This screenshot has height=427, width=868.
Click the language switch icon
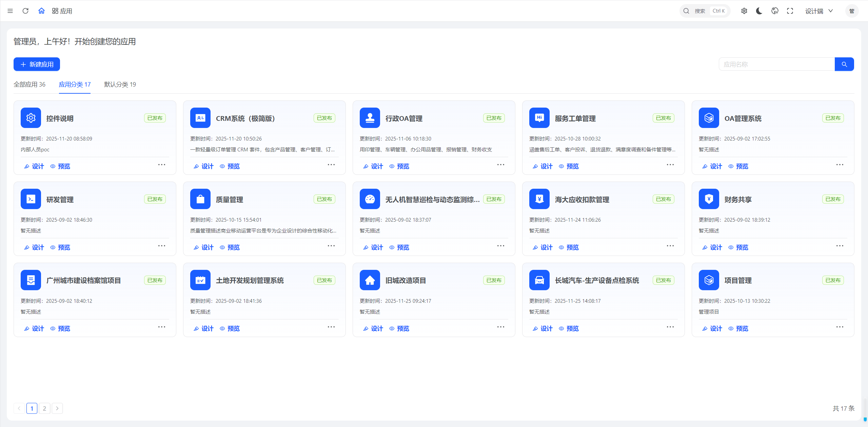point(775,11)
